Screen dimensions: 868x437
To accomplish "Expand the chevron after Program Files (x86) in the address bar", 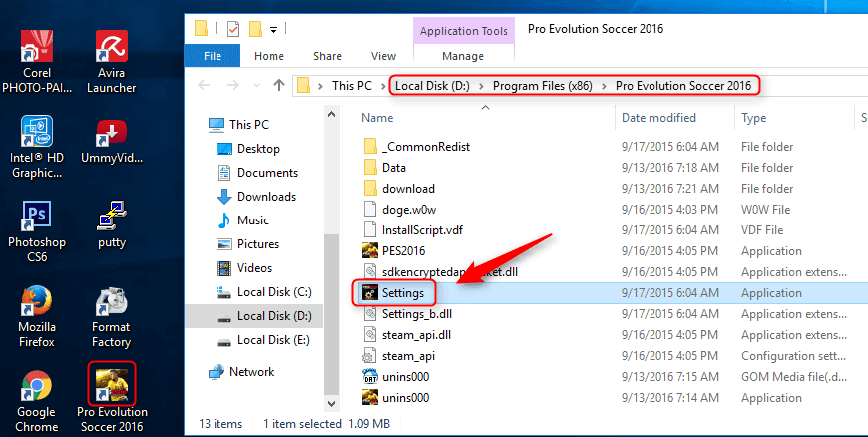I will point(604,86).
